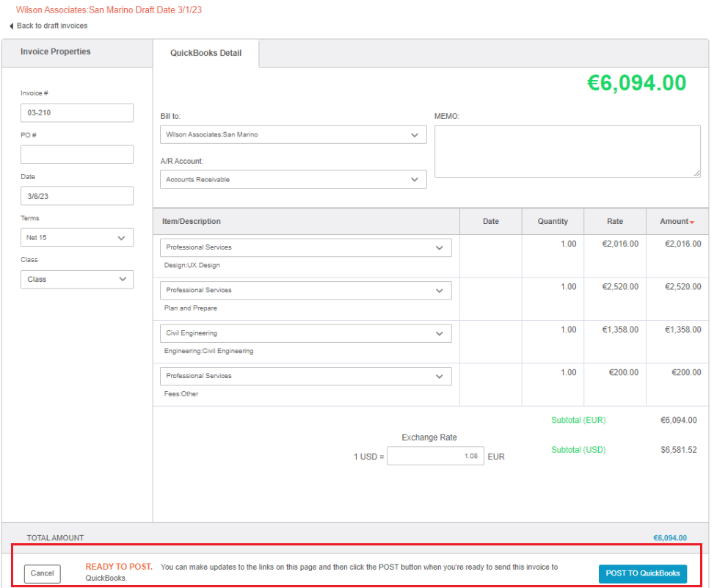Edit the Exchange Rate field 1.08
The width and height of the screenshot is (717, 588).
point(435,456)
